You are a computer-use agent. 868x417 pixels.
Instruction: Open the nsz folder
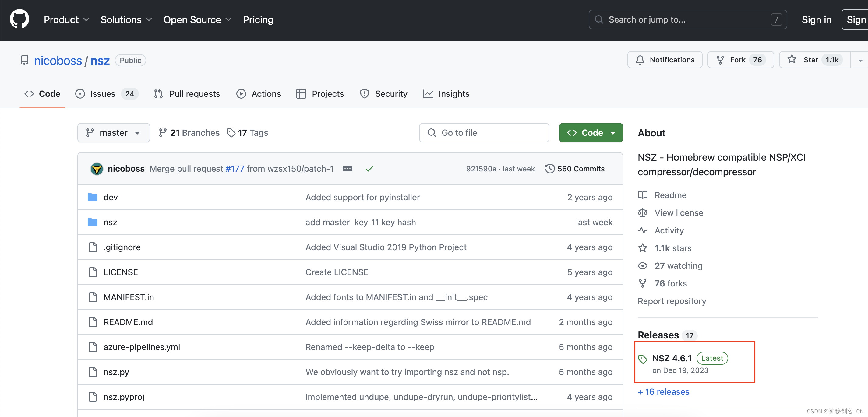(x=110, y=222)
